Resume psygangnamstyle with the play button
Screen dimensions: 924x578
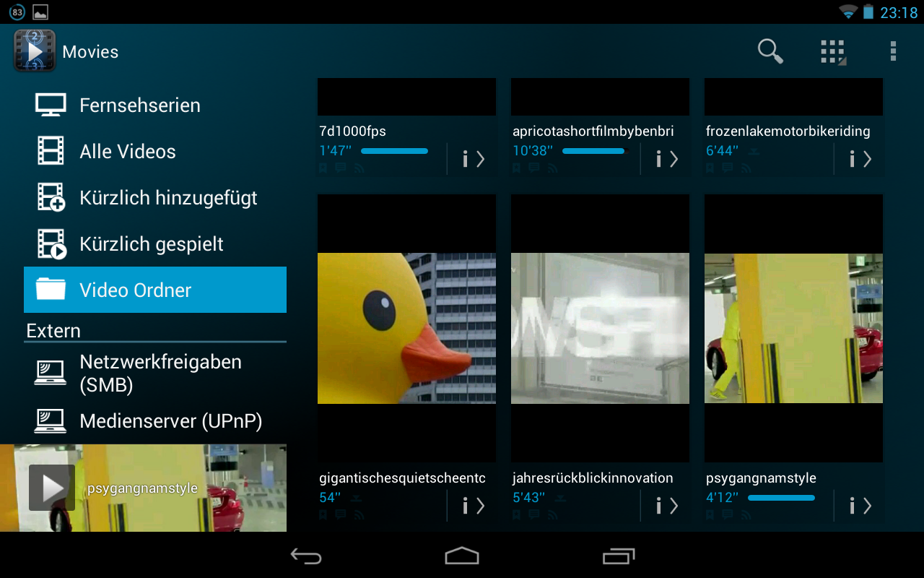(52, 488)
